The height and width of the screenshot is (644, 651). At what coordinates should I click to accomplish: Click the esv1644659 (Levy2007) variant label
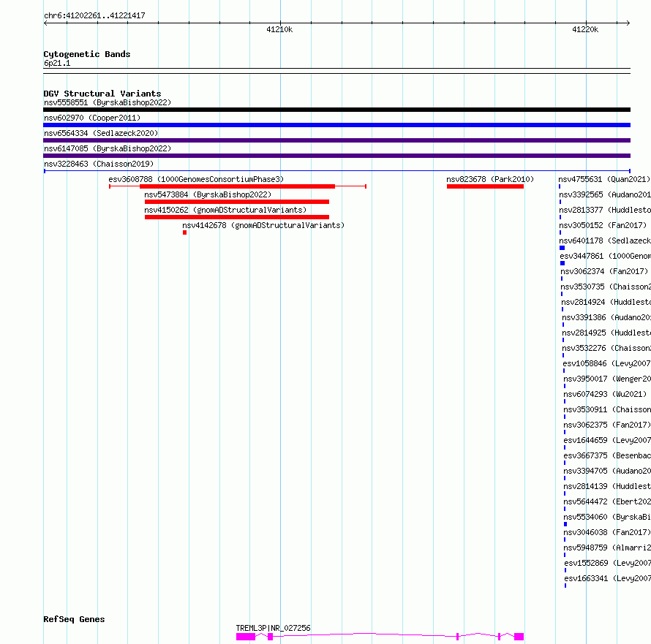[x=607, y=440]
